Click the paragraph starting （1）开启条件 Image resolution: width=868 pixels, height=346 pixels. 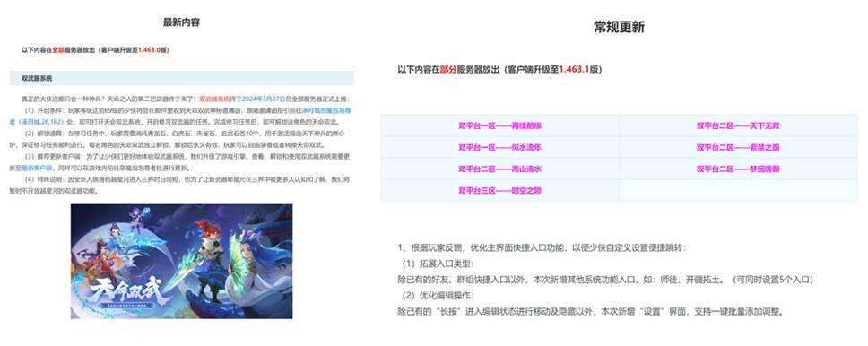180,116
